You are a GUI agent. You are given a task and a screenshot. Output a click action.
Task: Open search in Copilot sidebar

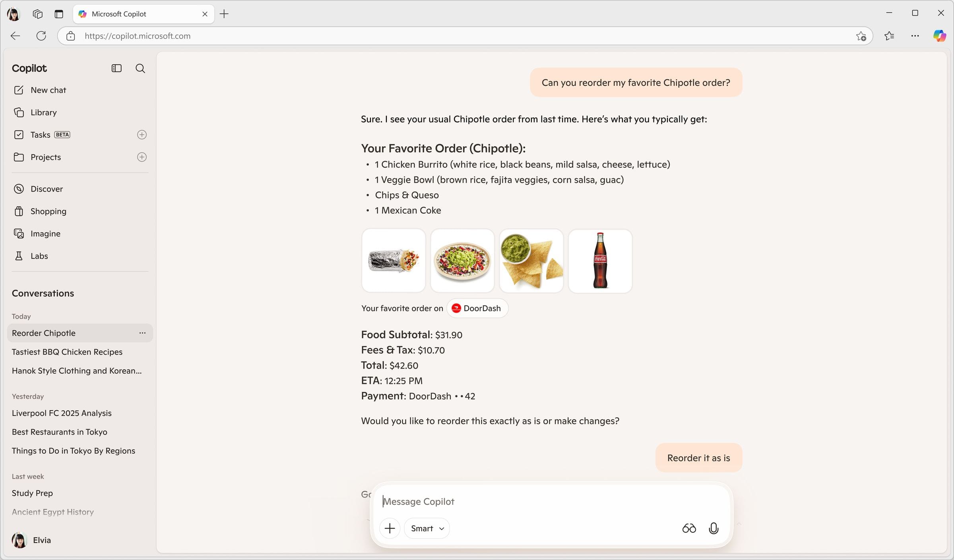[x=140, y=68]
